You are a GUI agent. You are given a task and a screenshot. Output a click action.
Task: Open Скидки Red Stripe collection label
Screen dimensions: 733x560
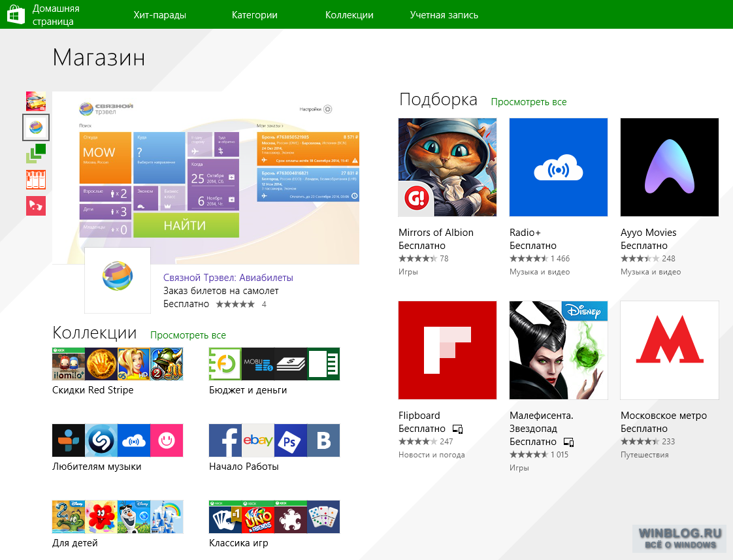tap(93, 390)
